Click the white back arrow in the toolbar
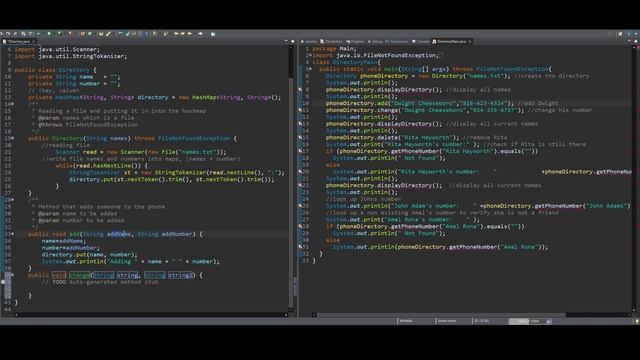Viewport: 640px width, 360px height. (200, 34)
